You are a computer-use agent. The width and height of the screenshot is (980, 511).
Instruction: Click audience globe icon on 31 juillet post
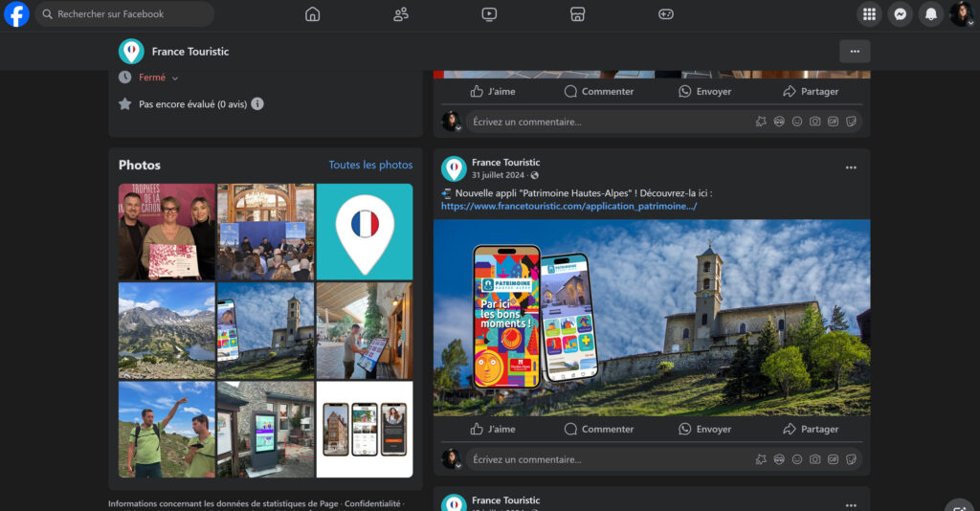534,175
